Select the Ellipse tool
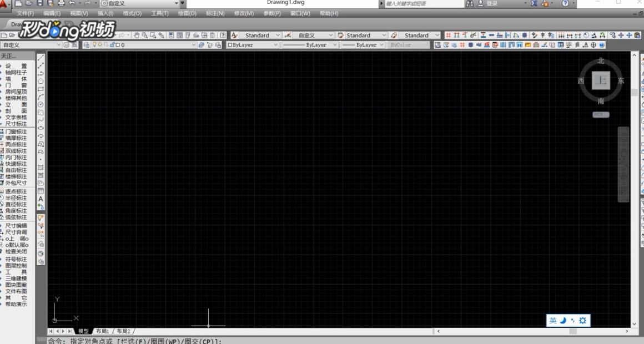Image resolution: width=644 pixels, height=344 pixels. (41, 128)
